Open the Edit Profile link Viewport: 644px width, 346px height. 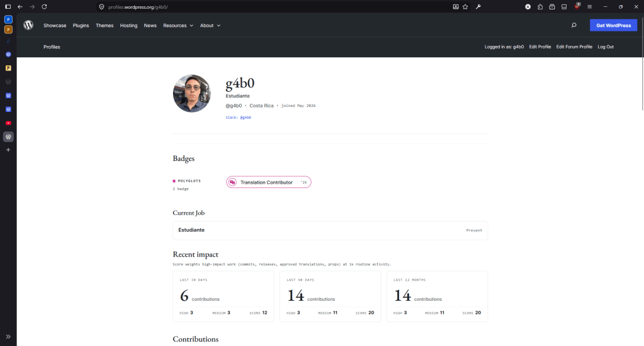[539, 47]
